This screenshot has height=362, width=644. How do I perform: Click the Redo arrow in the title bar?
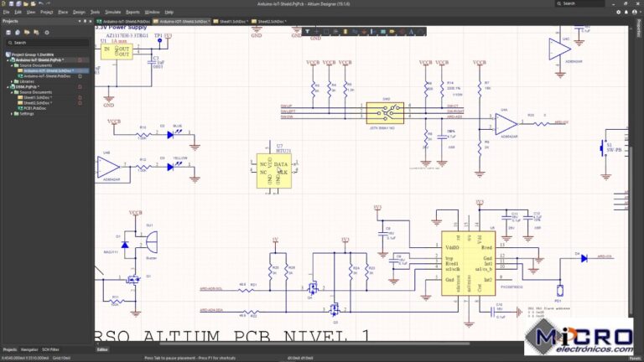click(48, 3)
